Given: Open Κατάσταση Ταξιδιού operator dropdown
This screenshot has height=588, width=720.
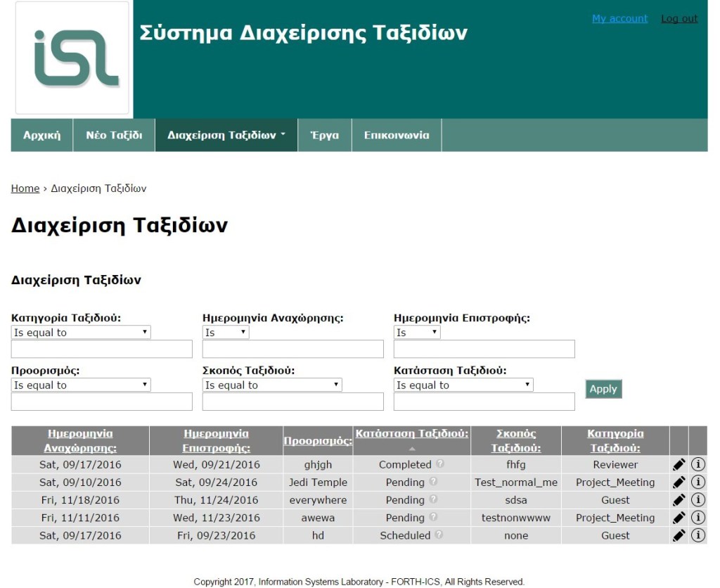Looking at the screenshot, I should coord(463,385).
